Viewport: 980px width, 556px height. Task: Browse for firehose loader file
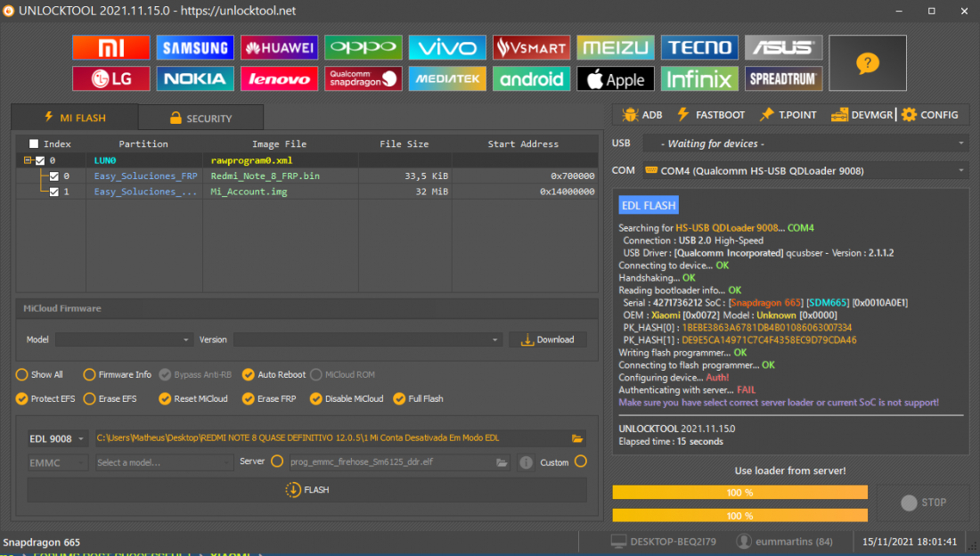pos(502,462)
